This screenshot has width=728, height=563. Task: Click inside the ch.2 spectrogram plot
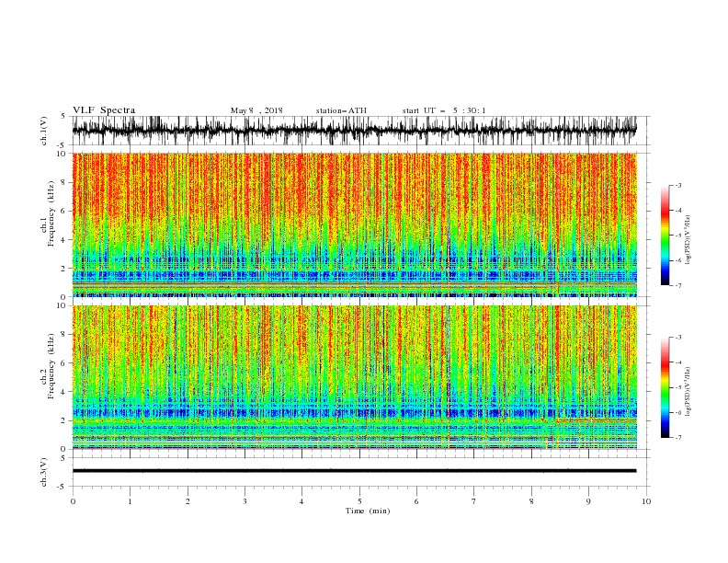click(354, 377)
